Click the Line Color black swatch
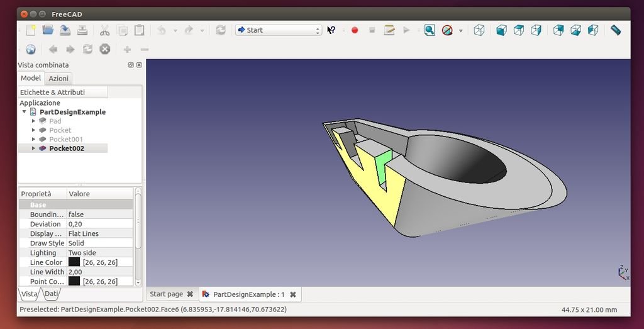 point(74,262)
